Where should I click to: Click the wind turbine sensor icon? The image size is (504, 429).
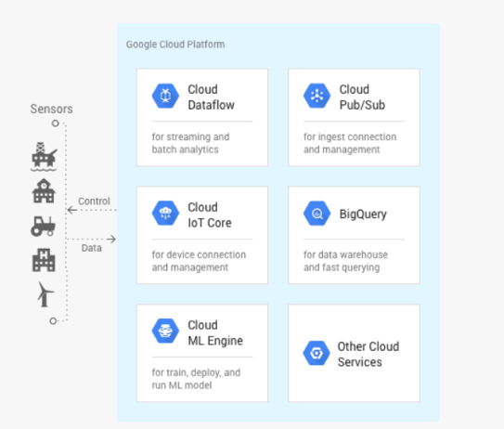(45, 294)
